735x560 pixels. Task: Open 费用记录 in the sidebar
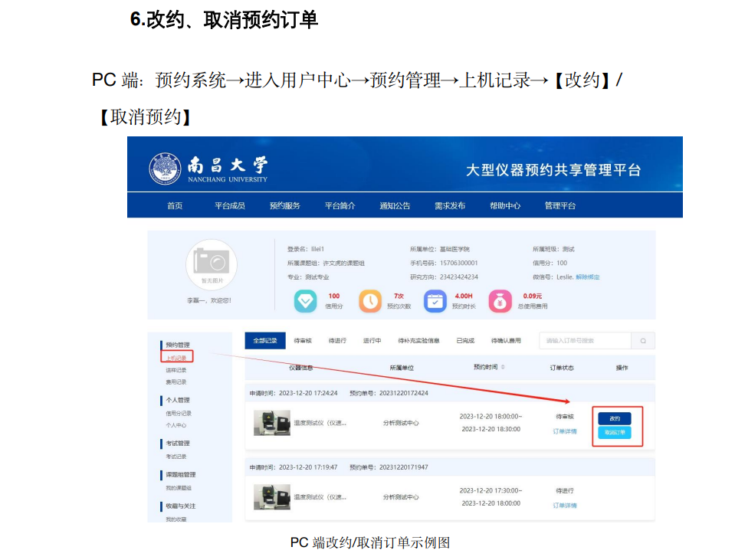click(x=176, y=382)
